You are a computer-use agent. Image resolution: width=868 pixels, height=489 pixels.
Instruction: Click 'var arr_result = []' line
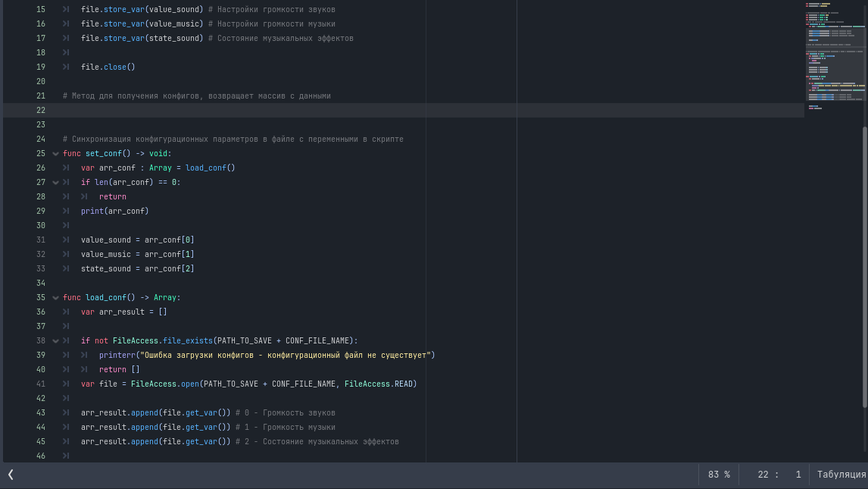[124, 312]
